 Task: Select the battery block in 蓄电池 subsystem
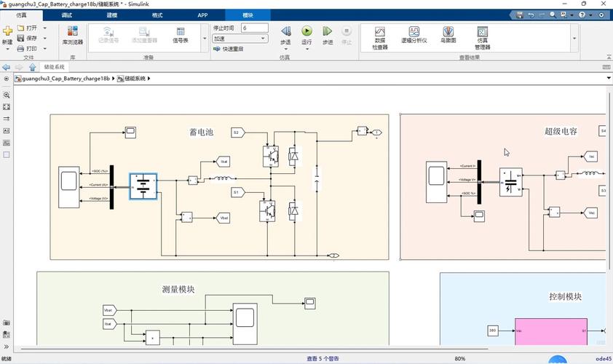click(x=143, y=186)
